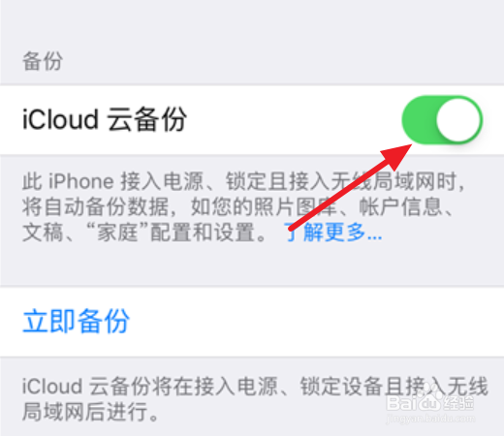Toggle the iCloud 云备份 switch
This screenshot has height=436, width=504.
click(442, 120)
